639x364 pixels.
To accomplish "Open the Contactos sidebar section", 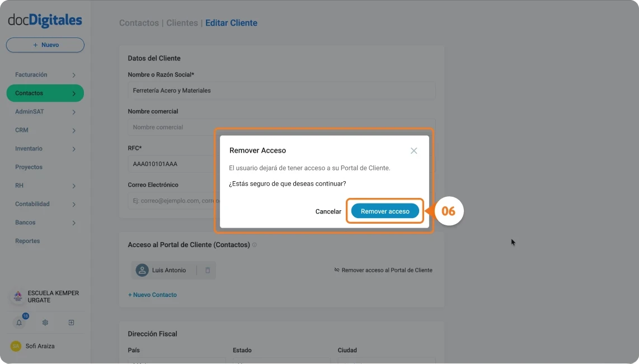I will pos(45,93).
